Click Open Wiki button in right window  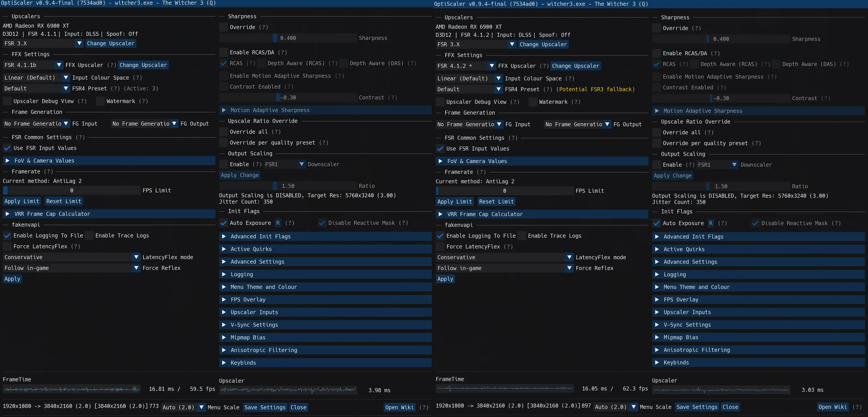point(833,407)
